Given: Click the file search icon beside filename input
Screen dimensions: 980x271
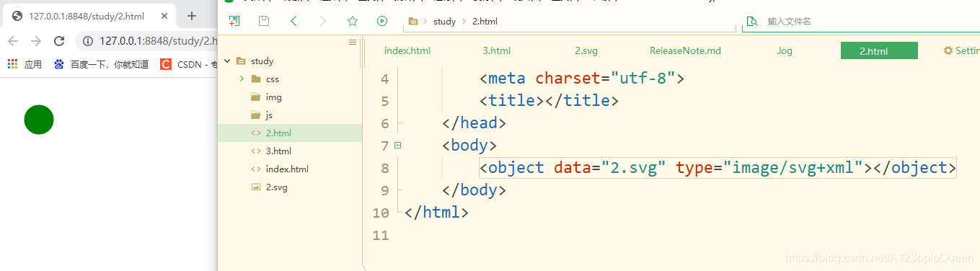Looking at the screenshot, I should [x=752, y=22].
